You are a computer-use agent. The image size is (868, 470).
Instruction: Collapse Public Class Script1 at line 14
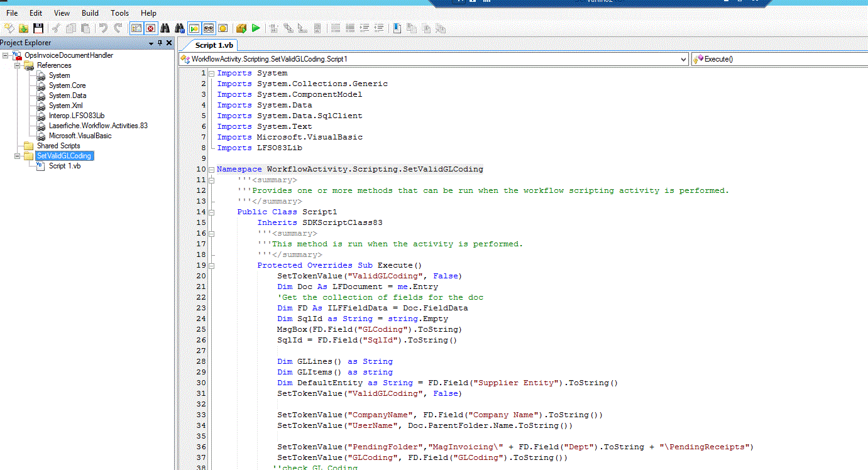click(x=211, y=212)
